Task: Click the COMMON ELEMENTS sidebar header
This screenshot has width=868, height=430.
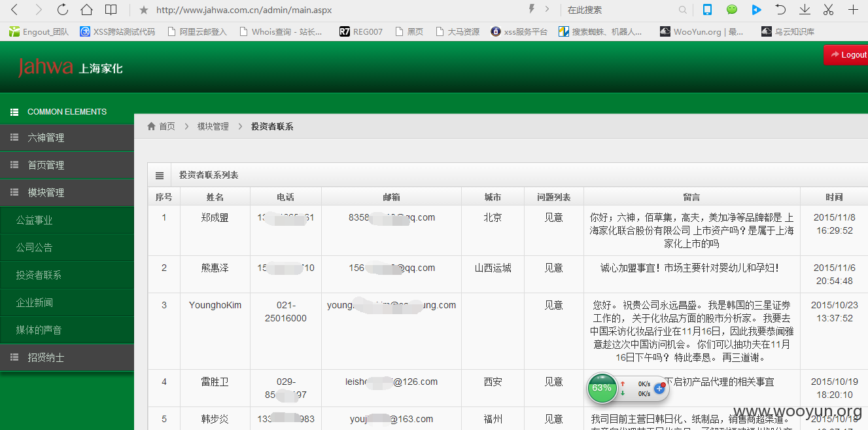Action: click(x=67, y=112)
